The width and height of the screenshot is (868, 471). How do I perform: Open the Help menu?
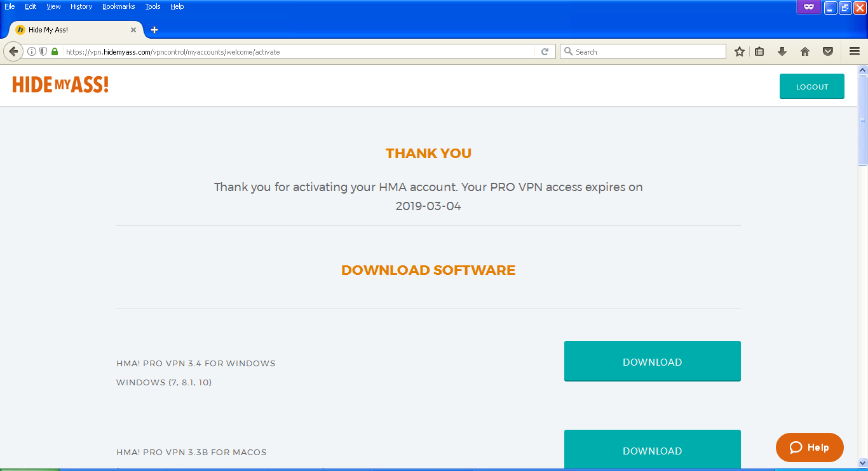coord(177,6)
